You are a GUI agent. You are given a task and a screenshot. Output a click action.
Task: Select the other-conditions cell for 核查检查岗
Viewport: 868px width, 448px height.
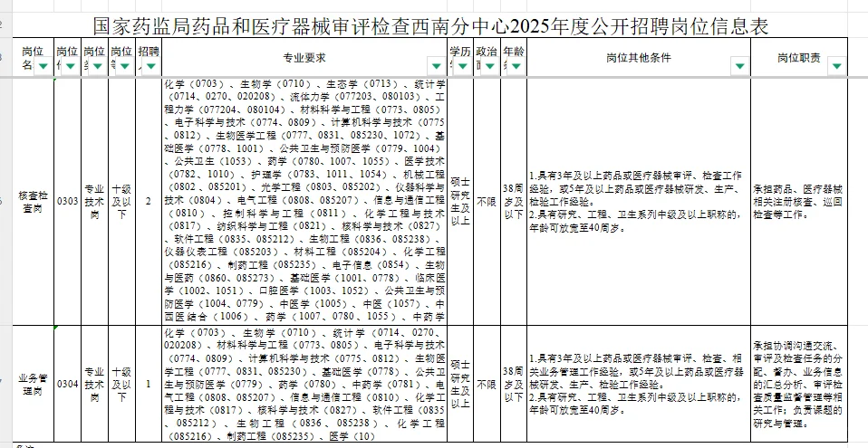(x=639, y=202)
